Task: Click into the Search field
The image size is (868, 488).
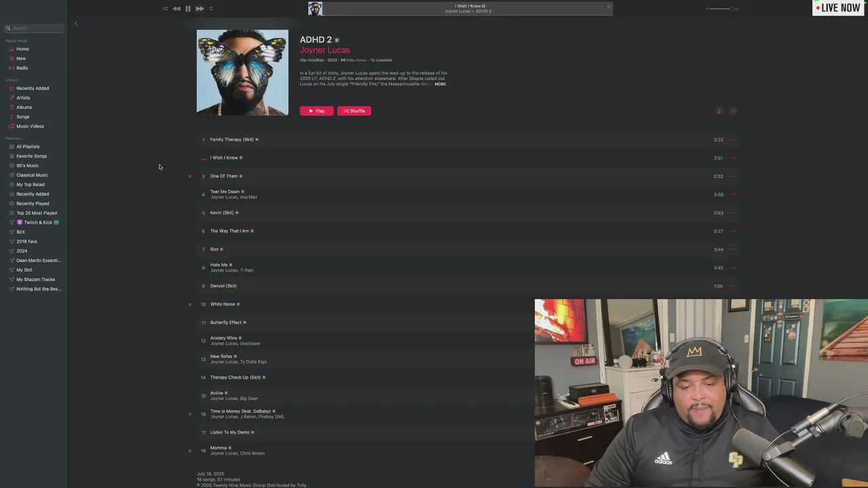Action: (34, 28)
